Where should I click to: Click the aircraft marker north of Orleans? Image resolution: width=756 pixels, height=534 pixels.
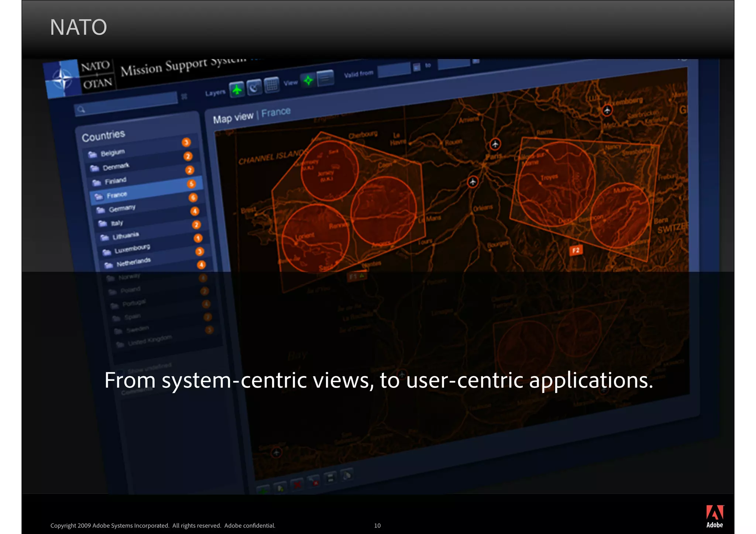(473, 182)
